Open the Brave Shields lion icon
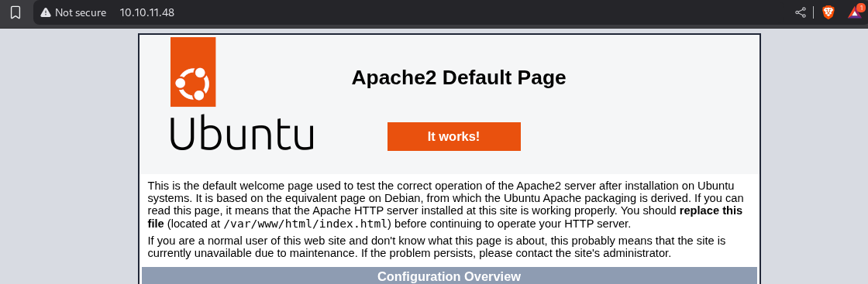Image resolution: width=868 pixels, height=284 pixels. point(828,12)
